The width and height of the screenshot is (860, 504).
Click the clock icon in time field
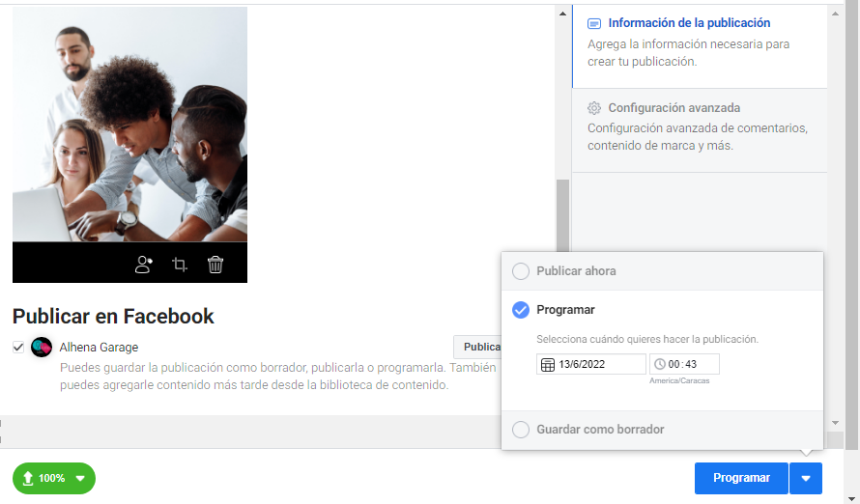[660, 365]
